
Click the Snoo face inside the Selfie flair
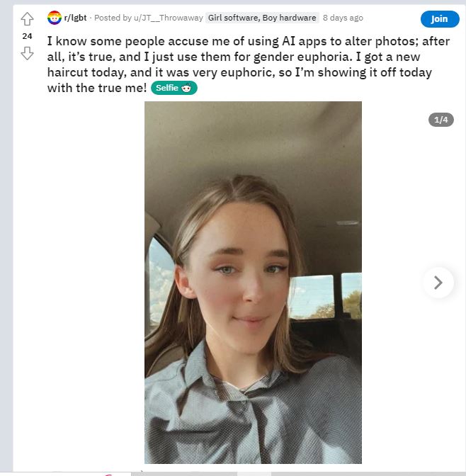tap(186, 88)
